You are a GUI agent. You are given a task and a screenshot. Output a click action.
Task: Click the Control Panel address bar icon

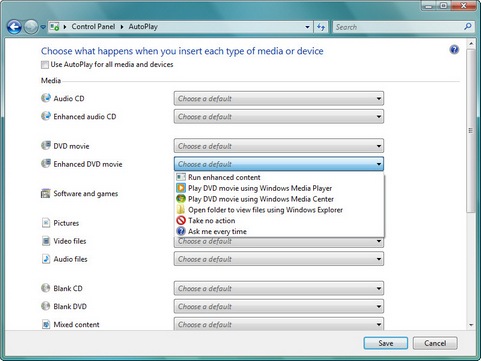coord(55,27)
